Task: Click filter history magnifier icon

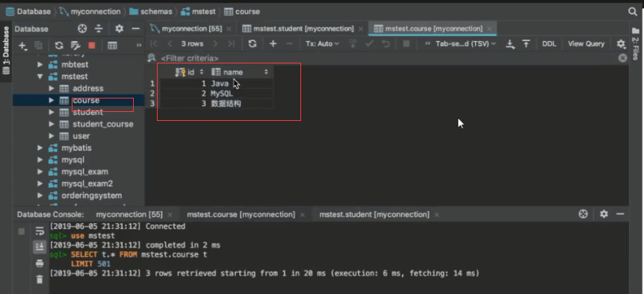Action: pyautogui.click(x=152, y=58)
